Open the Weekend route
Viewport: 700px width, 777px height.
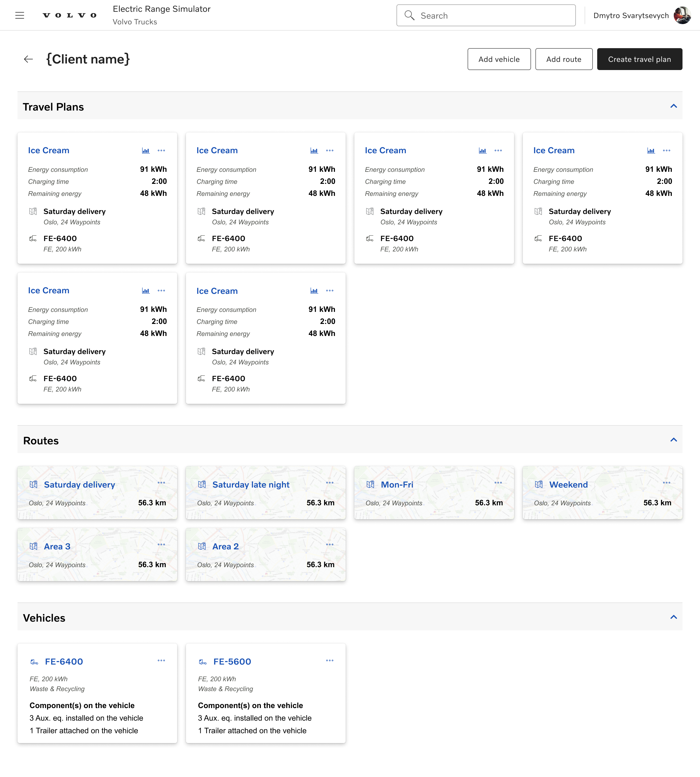[568, 485]
